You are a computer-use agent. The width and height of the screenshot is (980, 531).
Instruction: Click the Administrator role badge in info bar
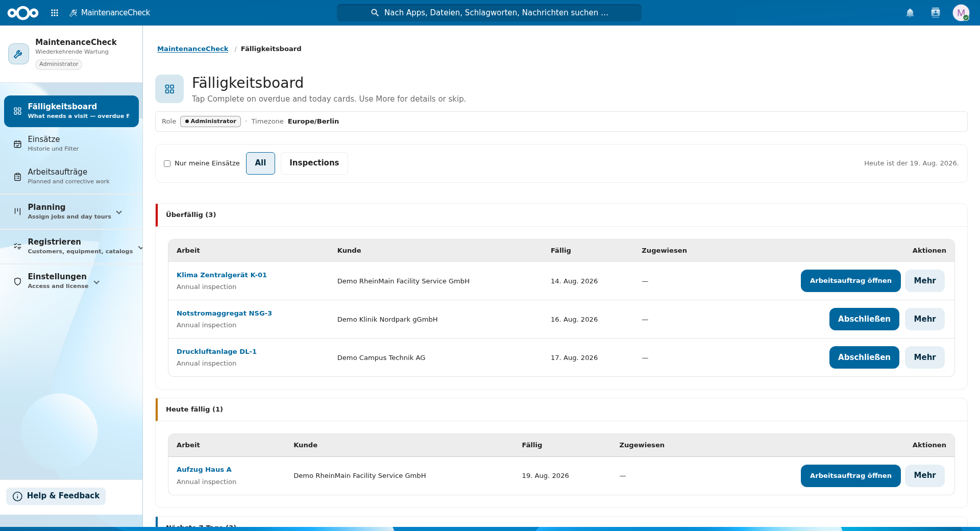pos(210,122)
